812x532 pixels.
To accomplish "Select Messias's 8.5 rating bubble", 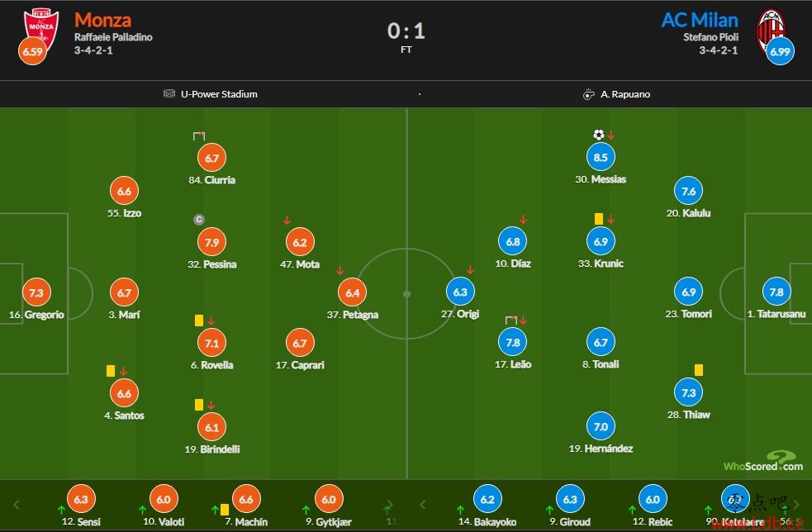I will pyautogui.click(x=601, y=158).
